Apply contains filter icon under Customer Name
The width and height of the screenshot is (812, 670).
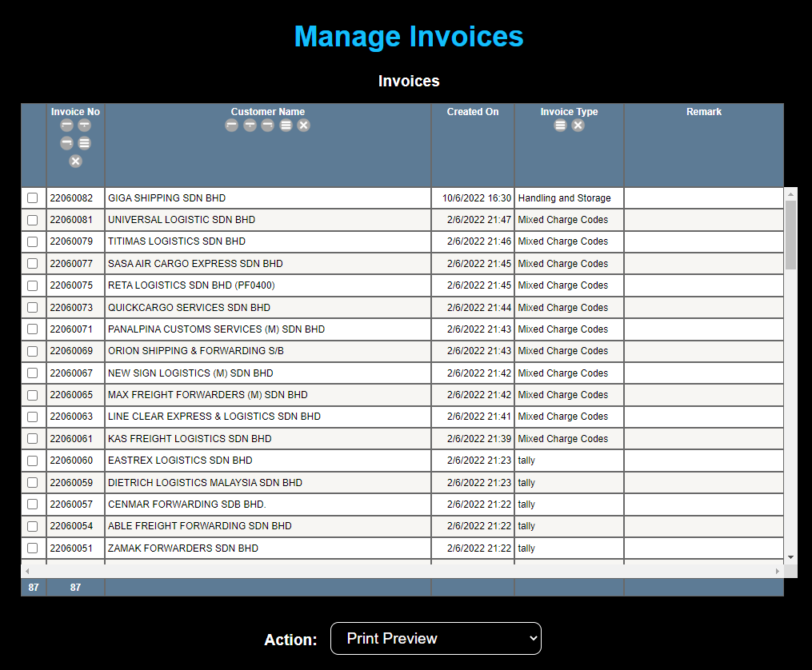coord(250,126)
